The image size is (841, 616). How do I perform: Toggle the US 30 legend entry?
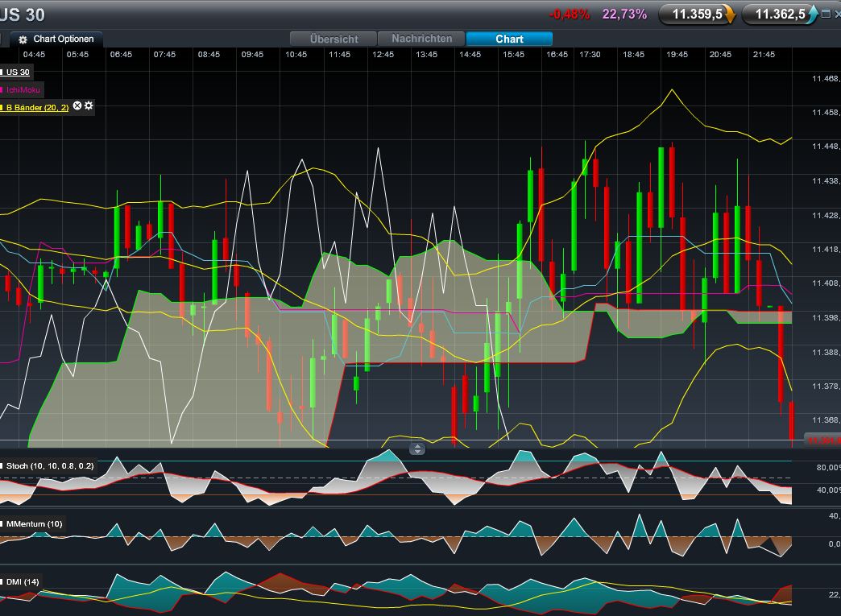tap(16, 72)
